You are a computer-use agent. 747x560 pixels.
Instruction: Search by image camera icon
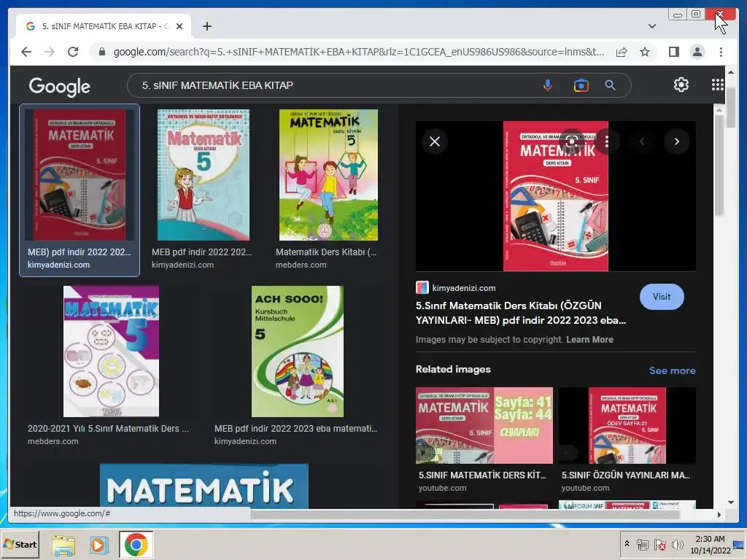tap(581, 85)
